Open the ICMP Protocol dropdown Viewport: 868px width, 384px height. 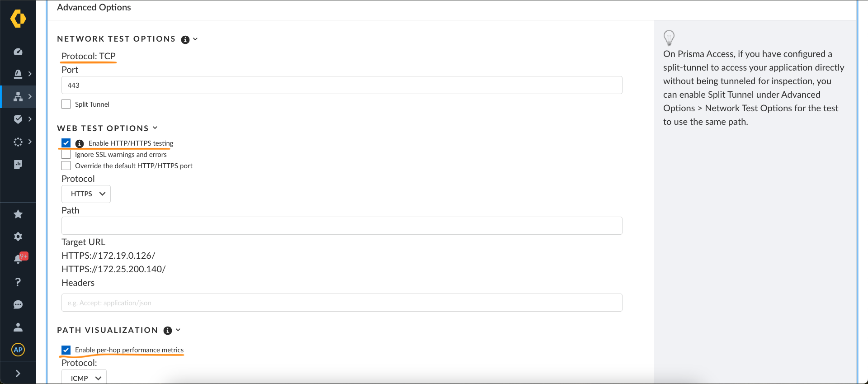point(84,377)
